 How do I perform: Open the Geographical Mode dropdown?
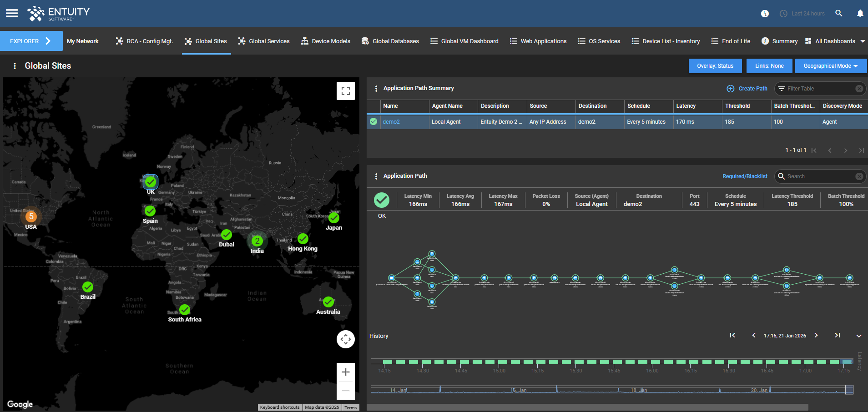[830, 66]
